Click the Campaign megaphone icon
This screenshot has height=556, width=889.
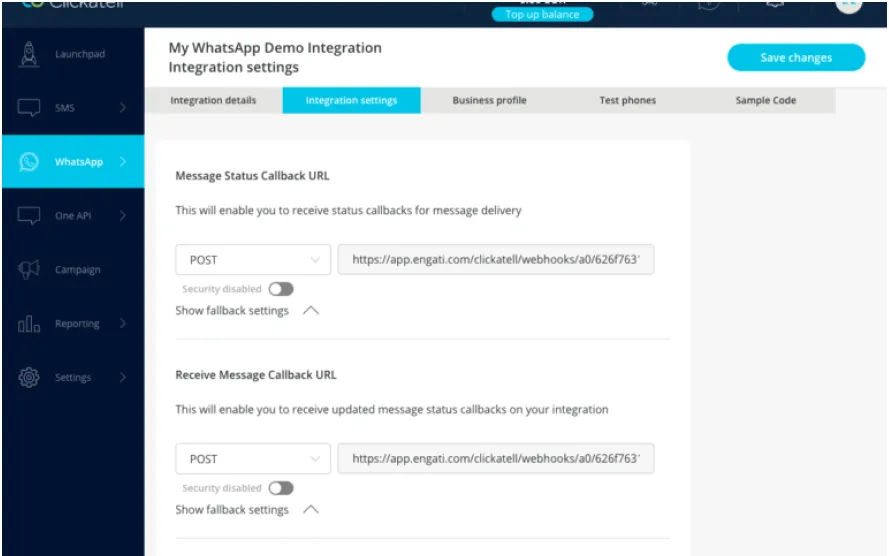(x=29, y=269)
